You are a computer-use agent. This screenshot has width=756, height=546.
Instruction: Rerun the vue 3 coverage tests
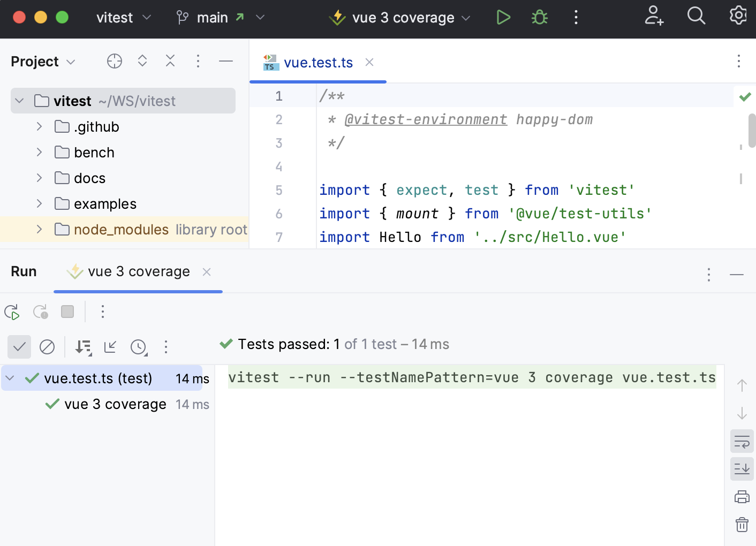(x=12, y=312)
